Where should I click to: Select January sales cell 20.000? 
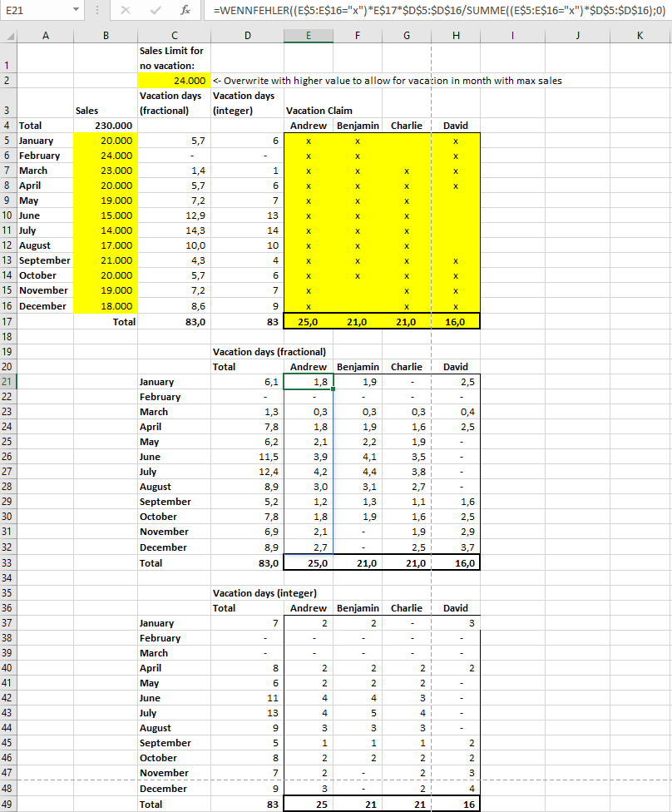(x=106, y=141)
